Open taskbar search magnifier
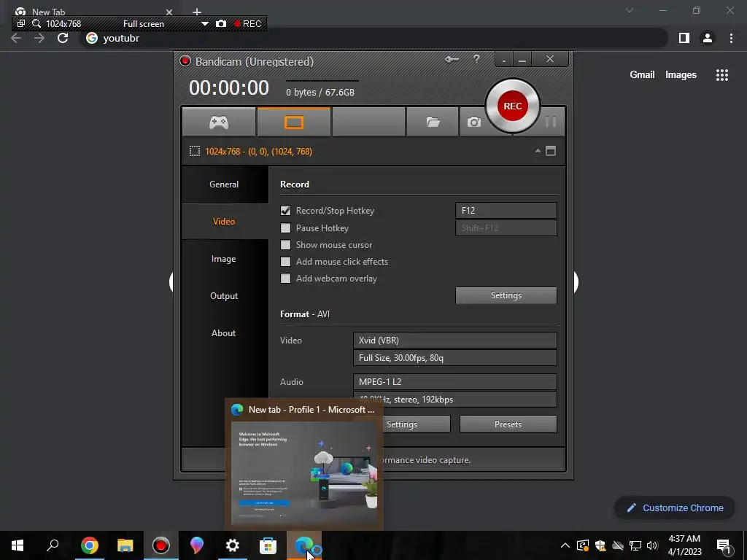This screenshot has width=747, height=560. coord(53,545)
